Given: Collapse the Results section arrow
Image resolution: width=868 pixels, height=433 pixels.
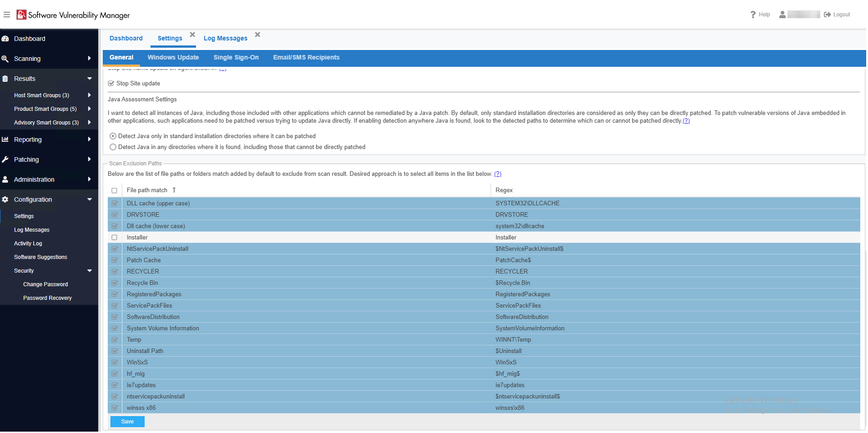Looking at the screenshot, I should pyautogui.click(x=90, y=79).
